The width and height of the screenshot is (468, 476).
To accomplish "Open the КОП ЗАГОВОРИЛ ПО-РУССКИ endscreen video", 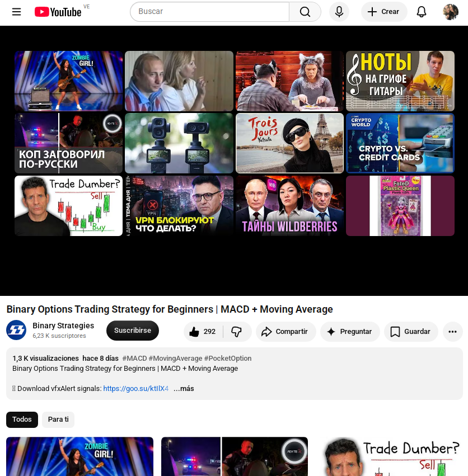I will pyautogui.click(x=69, y=143).
